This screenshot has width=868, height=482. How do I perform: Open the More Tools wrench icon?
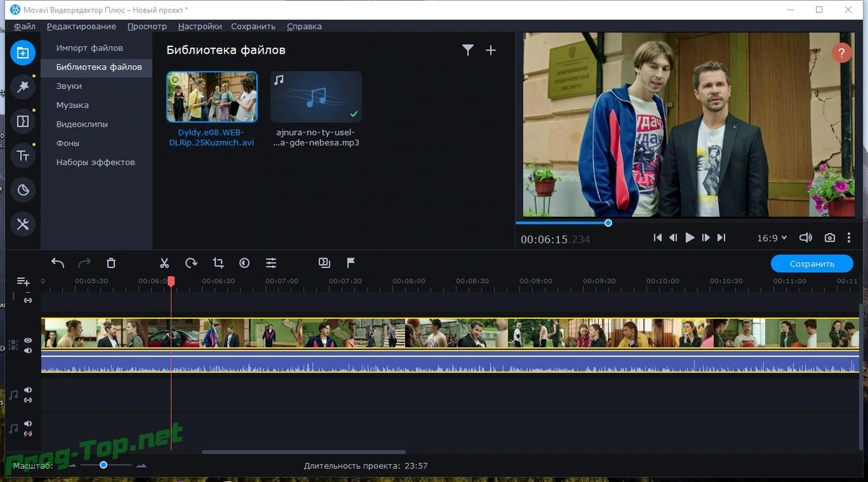23,224
